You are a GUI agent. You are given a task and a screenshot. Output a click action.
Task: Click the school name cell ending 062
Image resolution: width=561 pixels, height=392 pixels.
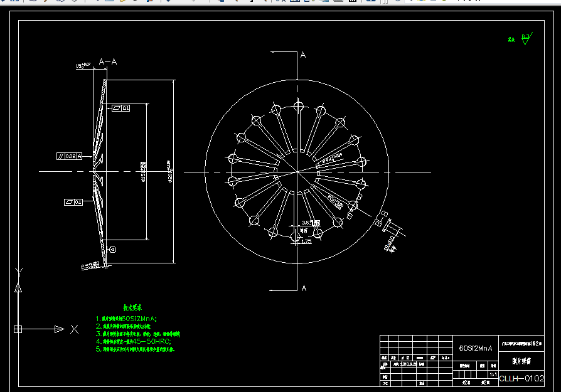point(521,344)
